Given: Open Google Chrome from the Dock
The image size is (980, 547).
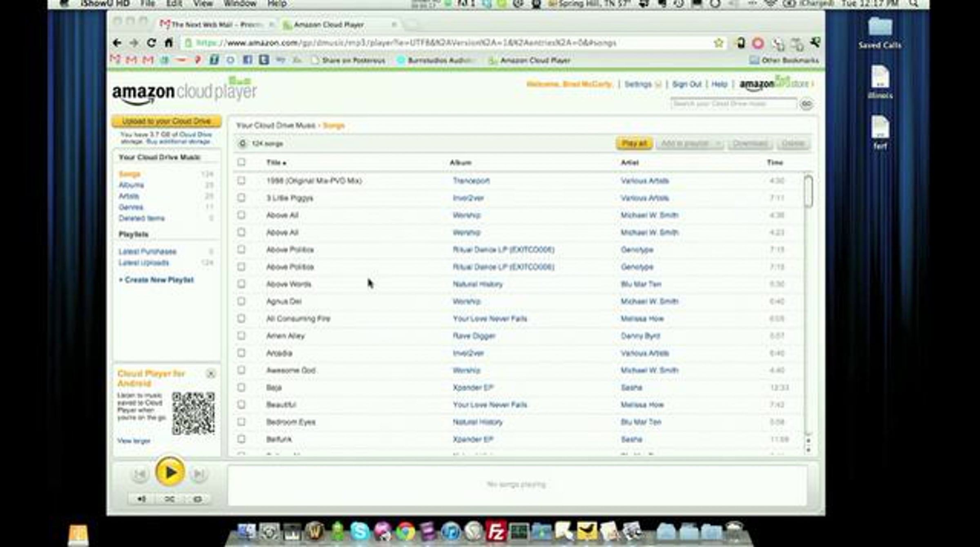Looking at the screenshot, I should [x=405, y=531].
